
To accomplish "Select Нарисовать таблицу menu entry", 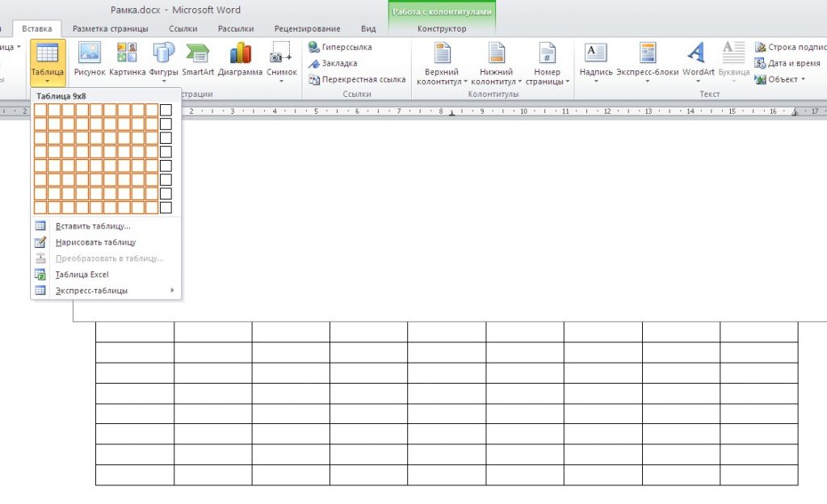I will 95,242.
